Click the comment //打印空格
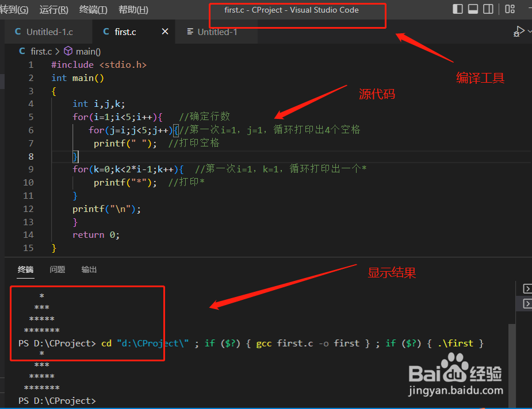This screenshot has height=409, width=532. (194, 143)
